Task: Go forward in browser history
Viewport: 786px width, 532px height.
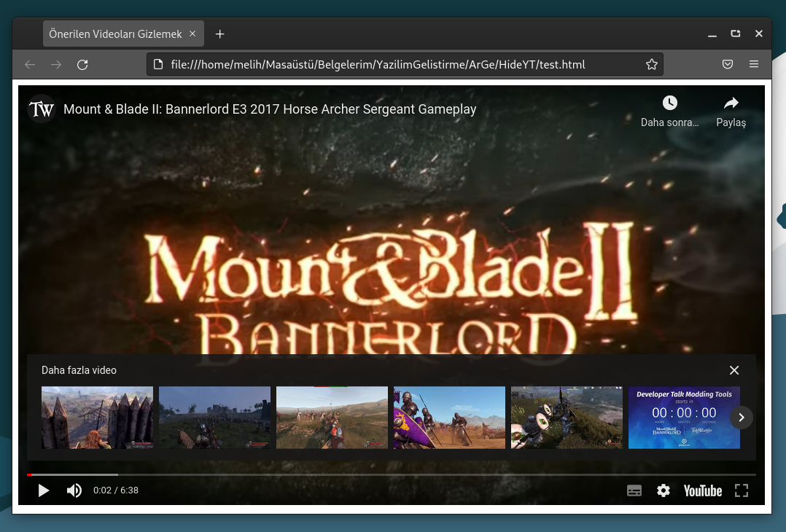Action: (x=56, y=65)
